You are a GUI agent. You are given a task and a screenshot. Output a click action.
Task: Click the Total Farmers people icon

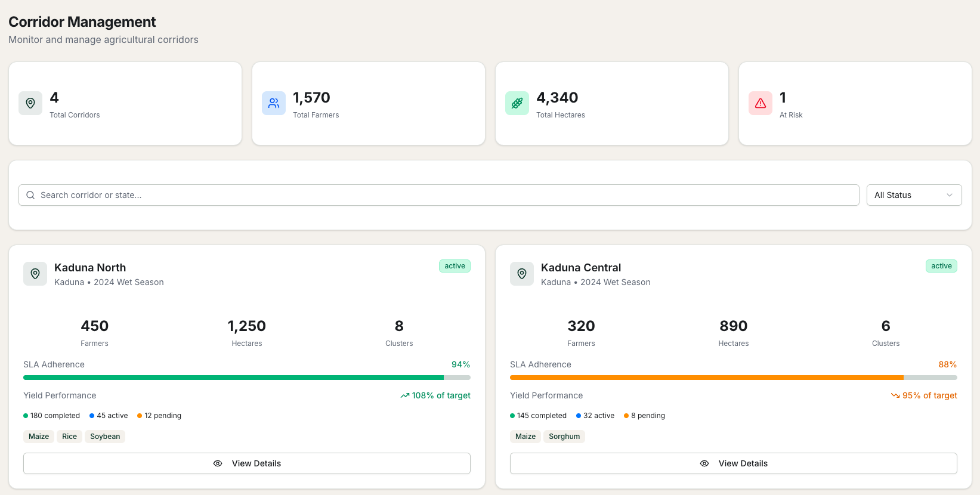pos(274,103)
